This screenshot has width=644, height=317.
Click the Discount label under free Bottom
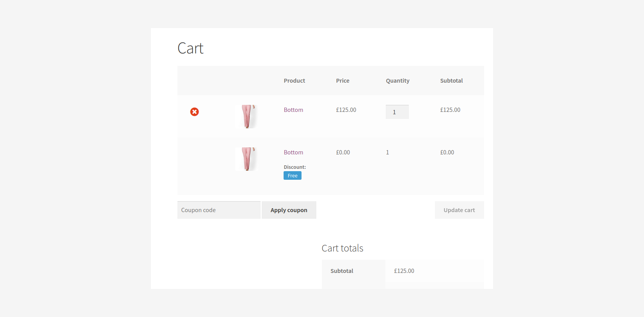tap(295, 167)
